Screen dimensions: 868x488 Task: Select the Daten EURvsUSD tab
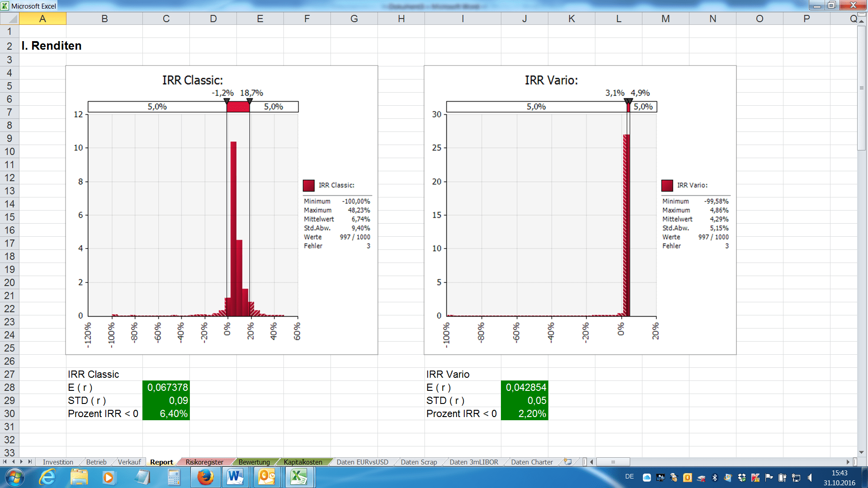(x=362, y=462)
